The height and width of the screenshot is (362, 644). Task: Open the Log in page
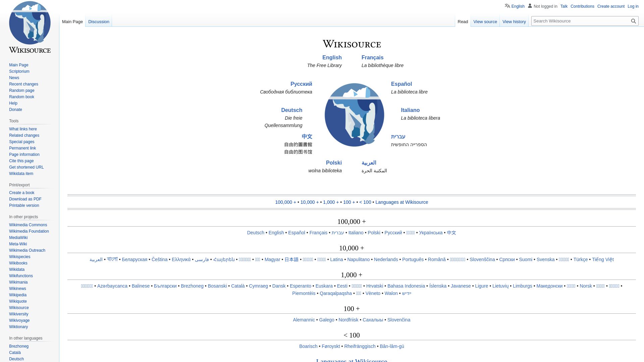click(633, 6)
